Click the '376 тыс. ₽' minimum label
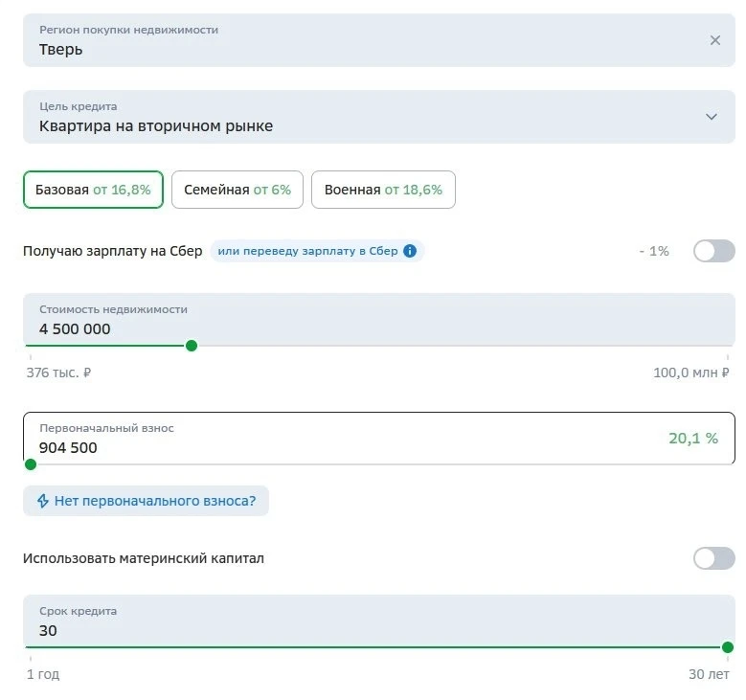The width and height of the screenshot is (746, 700). [58, 373]
